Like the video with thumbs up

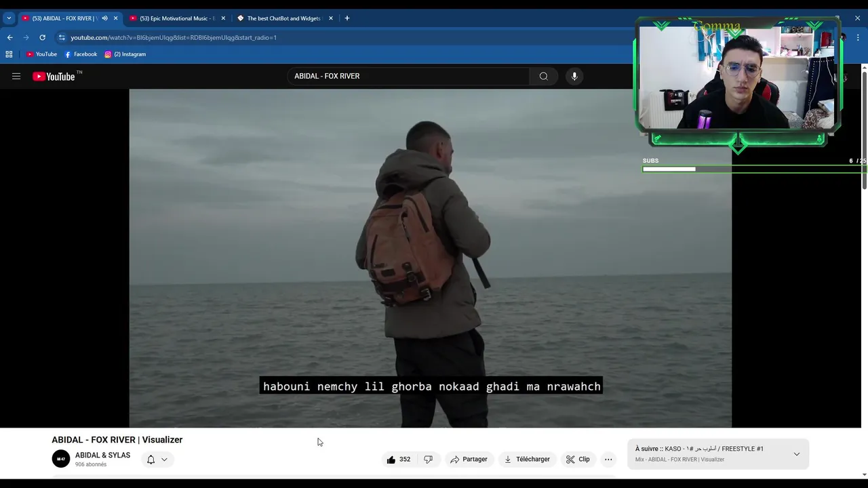point(399,460)
